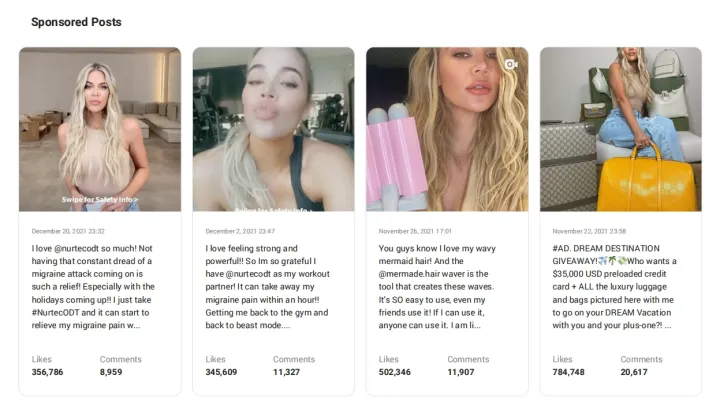Click the 356,786 likes count

(x=47, y=372)
